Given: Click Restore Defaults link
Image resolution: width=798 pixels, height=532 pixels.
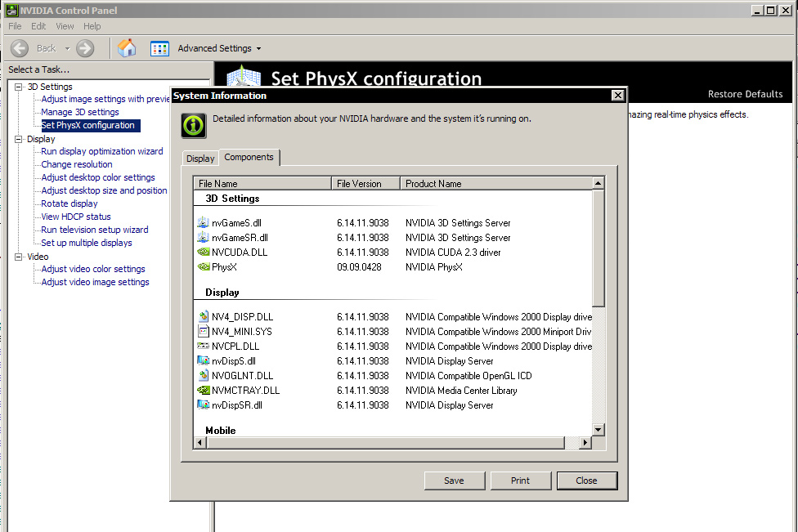Looking at the screenshot, I should pos(745,94).
